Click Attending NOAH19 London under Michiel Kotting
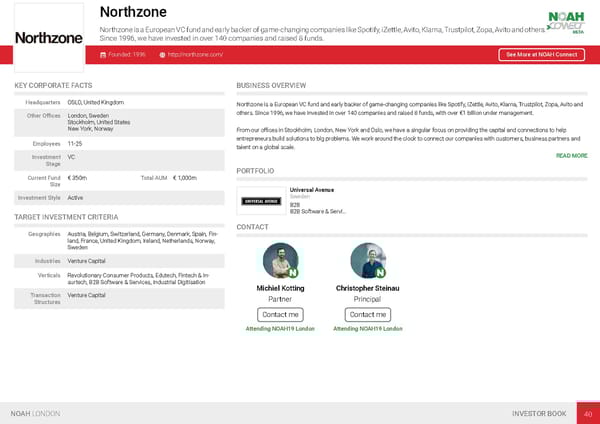 point(280,328)
